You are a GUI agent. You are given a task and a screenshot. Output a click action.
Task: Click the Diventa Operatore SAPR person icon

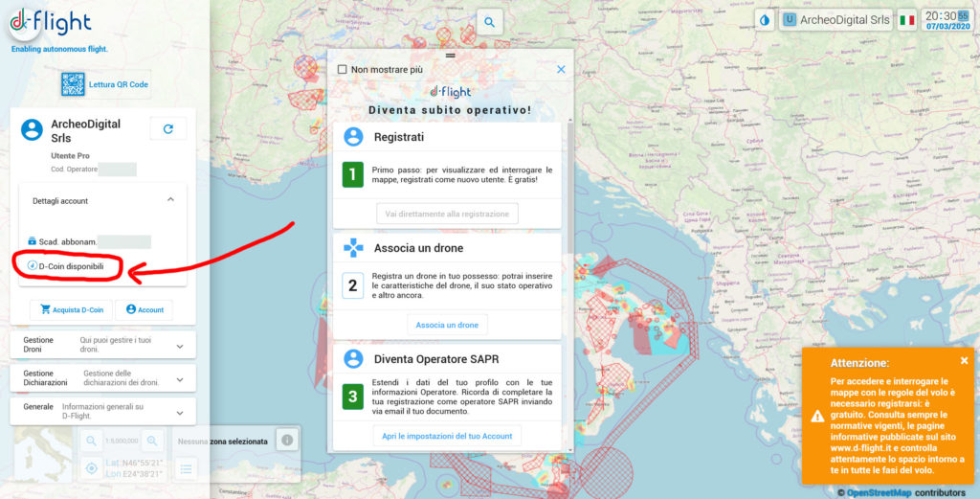click(353, 359)
